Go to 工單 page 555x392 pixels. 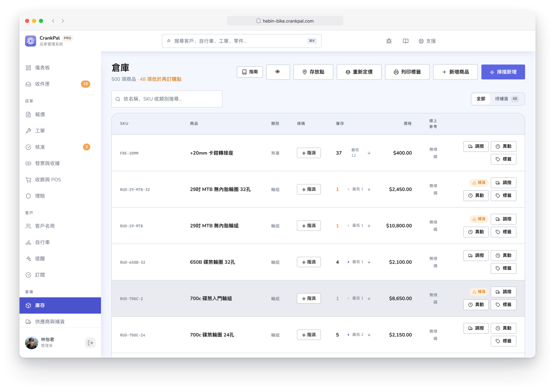[x=60, y=131]
